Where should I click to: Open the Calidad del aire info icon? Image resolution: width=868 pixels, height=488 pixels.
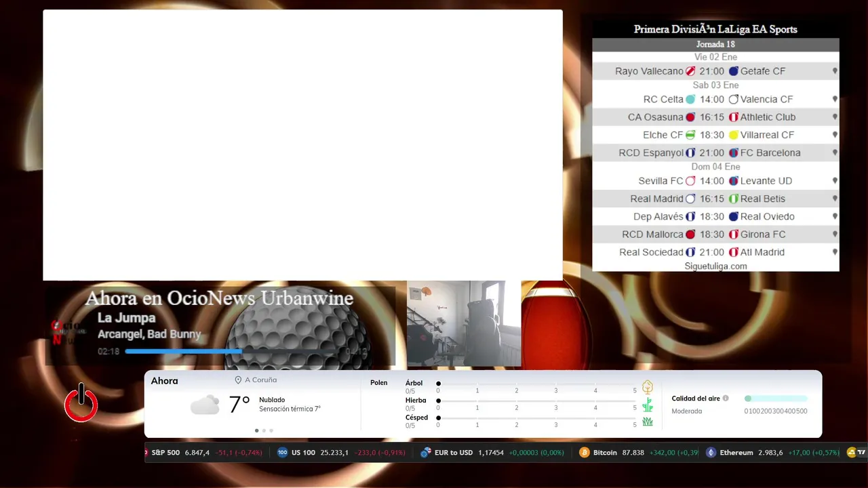(726, 399)
